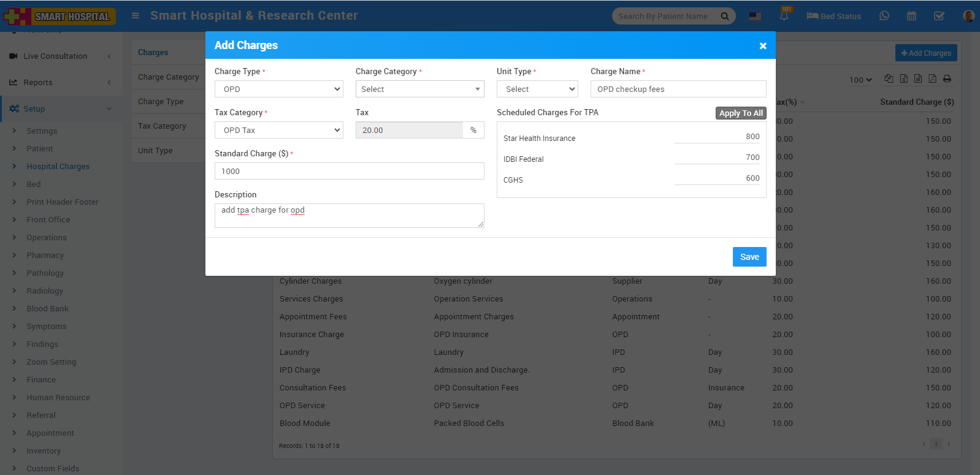Open the notifications bell icon
This screenshot has width=980, height=475.
click(x=784, y=17)
